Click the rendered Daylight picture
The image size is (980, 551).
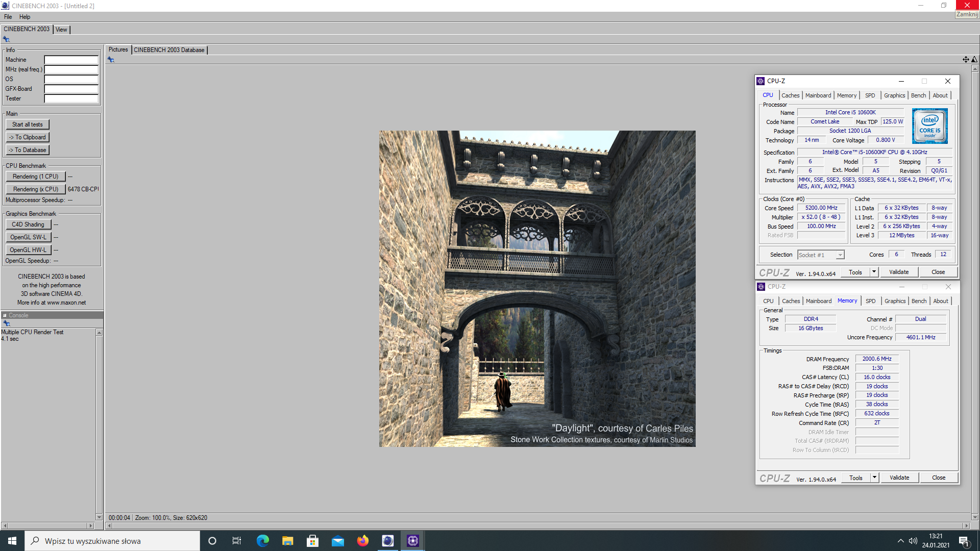(x=537, y=289)
